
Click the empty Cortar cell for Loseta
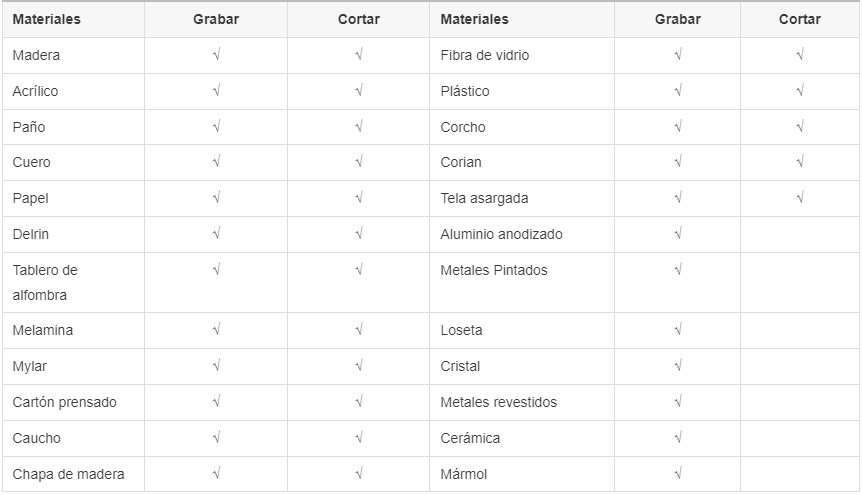(800, 331)
